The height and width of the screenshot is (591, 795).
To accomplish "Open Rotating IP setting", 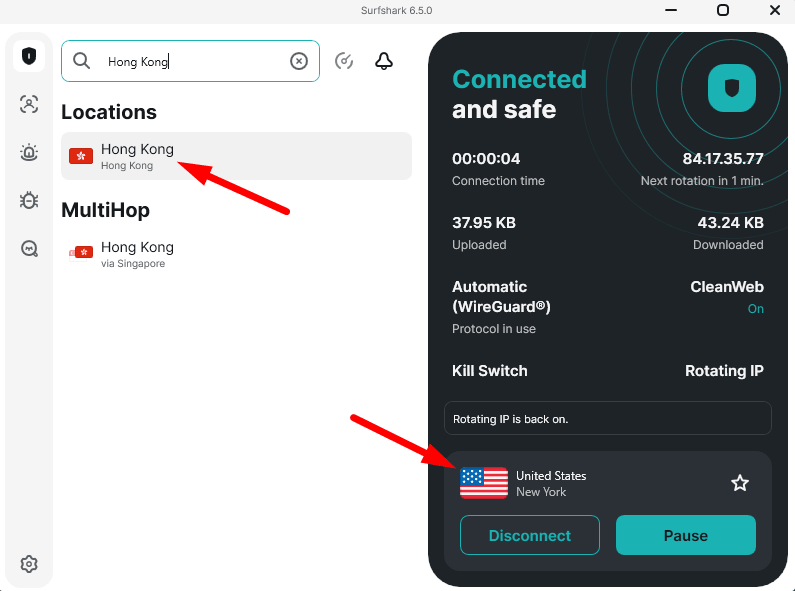I will point(724,371).
